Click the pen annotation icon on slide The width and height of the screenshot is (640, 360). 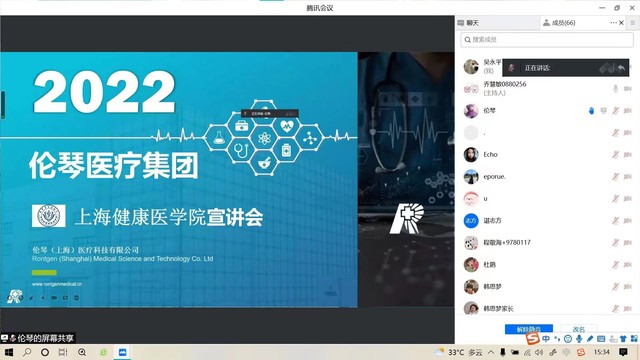(31, 298)
